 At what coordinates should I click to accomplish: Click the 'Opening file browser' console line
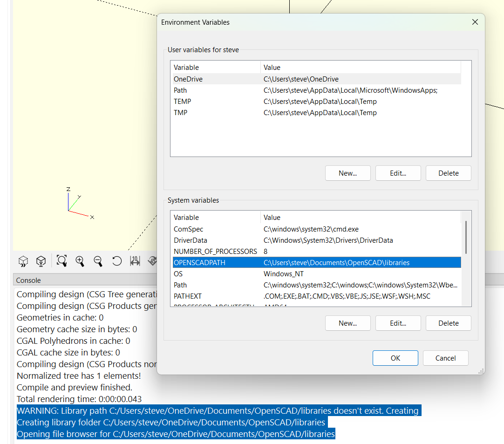176,434
